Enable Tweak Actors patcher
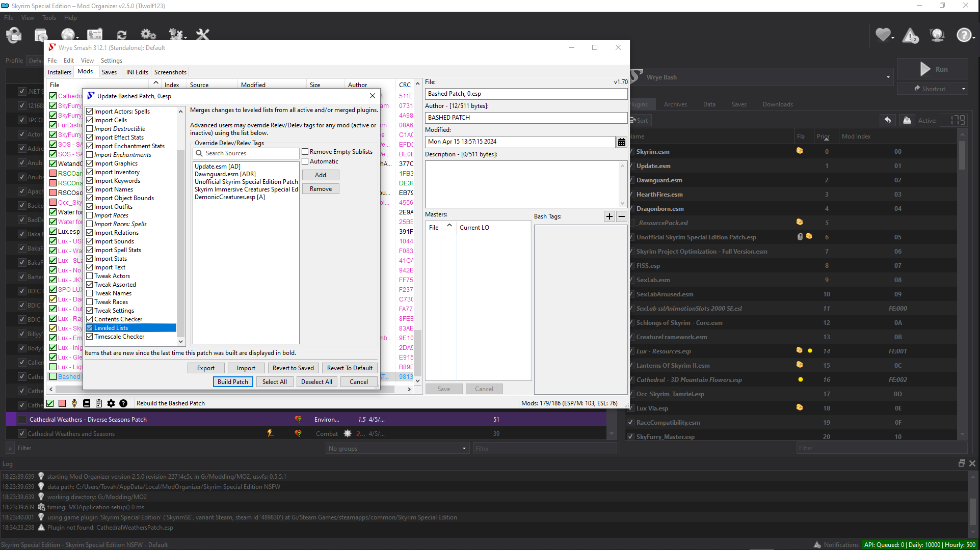This screenshot has width=980, height=550. pyautogui.click(x=90, y=276)
